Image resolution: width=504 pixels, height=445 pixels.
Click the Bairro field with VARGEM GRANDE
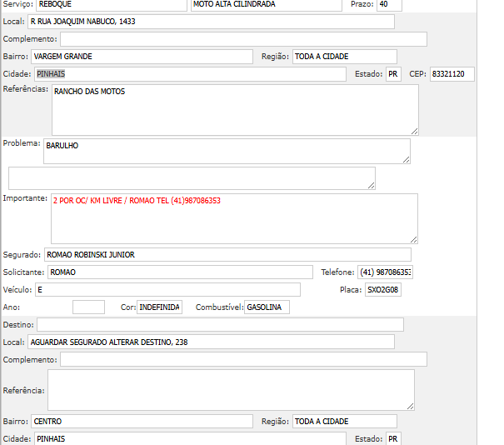[x=141, y=57]
